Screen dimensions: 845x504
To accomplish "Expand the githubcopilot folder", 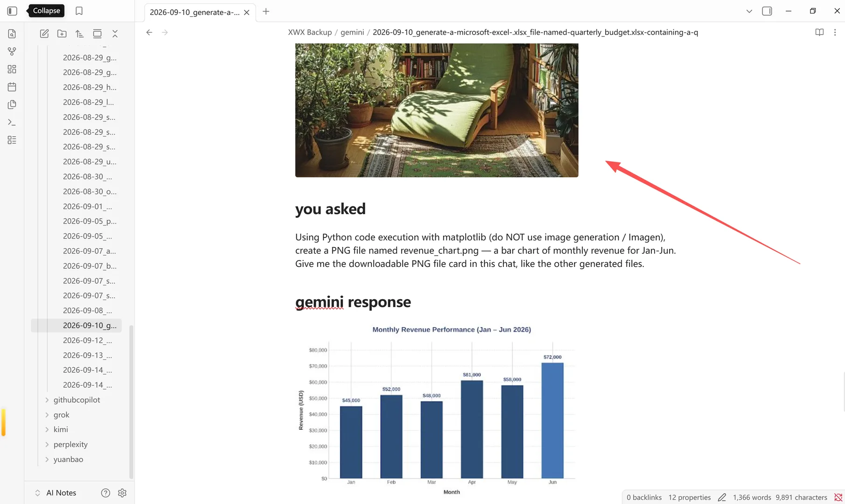I will [77, 400].
